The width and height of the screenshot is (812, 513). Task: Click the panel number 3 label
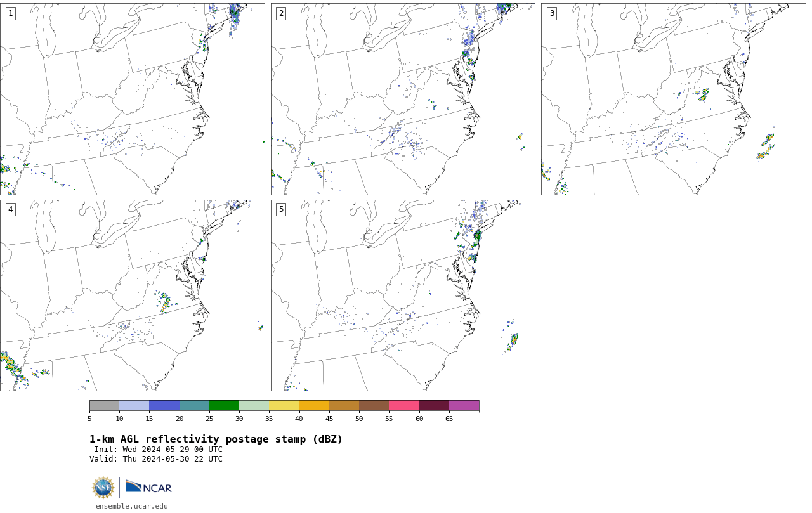(x=551, y=13)
